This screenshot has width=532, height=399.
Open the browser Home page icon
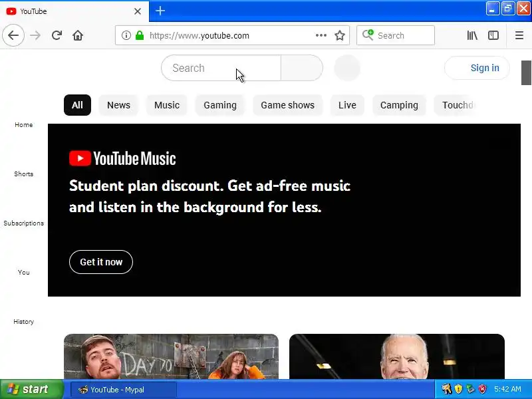[x=78, y=35]
